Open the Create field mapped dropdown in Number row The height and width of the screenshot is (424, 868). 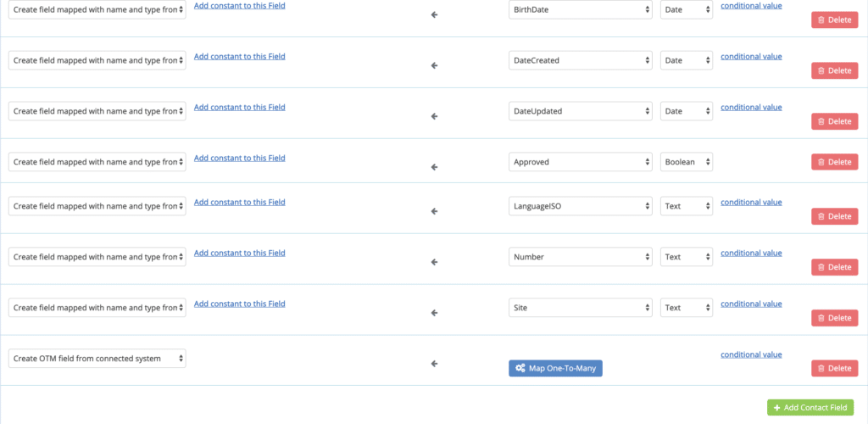[97, 257]
